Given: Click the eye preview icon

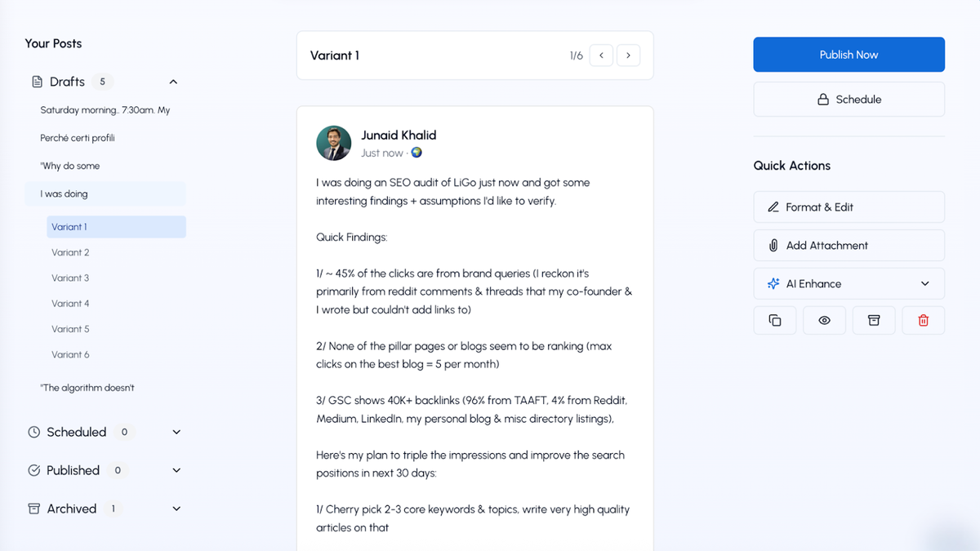Looking at the screenshot, I should pyautogui.click(x=824, y=321).
